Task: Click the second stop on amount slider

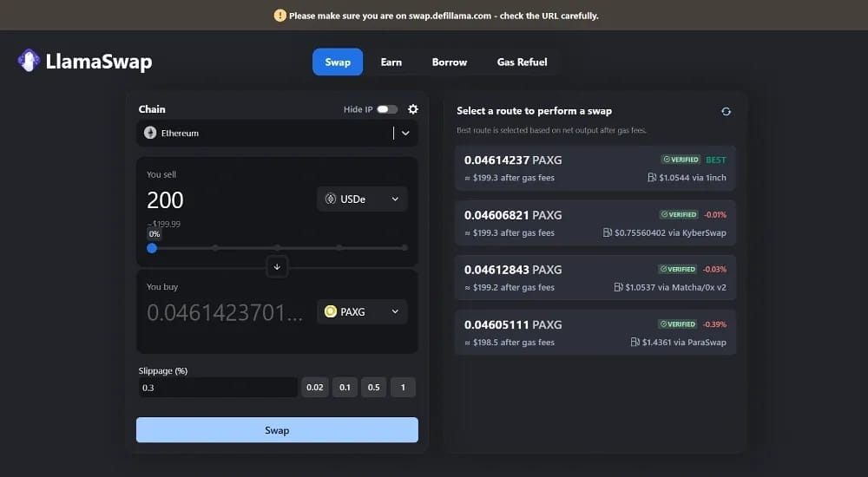Action: click(214, 248)
